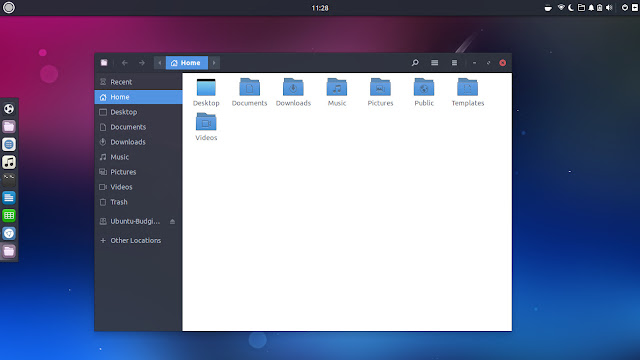Viewport: 640px width, 360px height.
Task: Select Home in the sidebar
Action: (x=138, y=97)
